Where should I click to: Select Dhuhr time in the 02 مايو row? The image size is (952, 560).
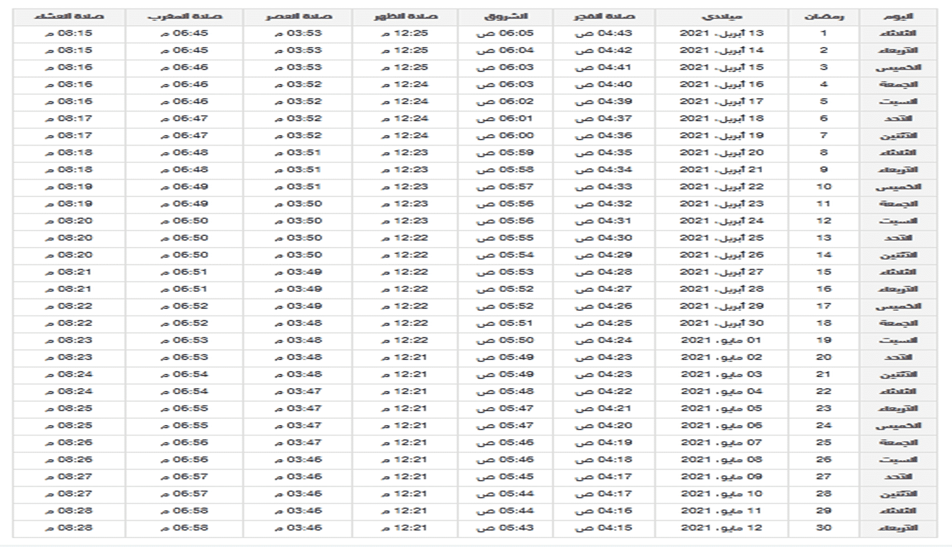click(x=404, y=357)
